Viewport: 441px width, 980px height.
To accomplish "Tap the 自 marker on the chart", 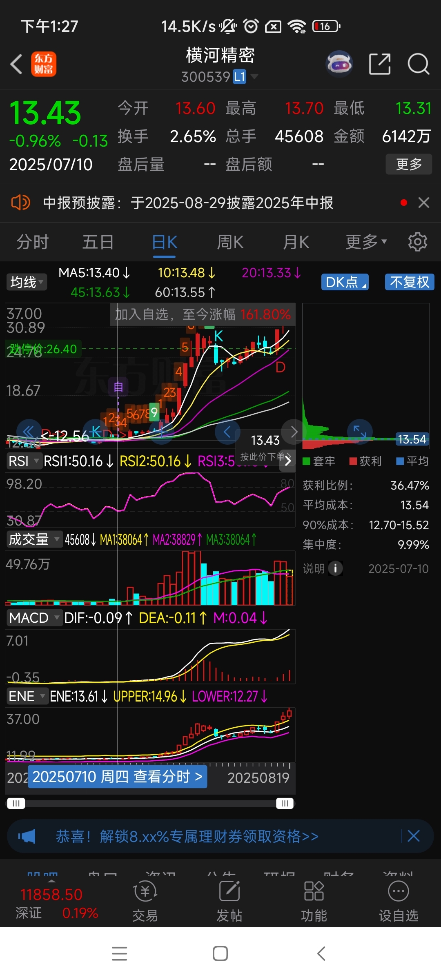I will tap(118, 386).
